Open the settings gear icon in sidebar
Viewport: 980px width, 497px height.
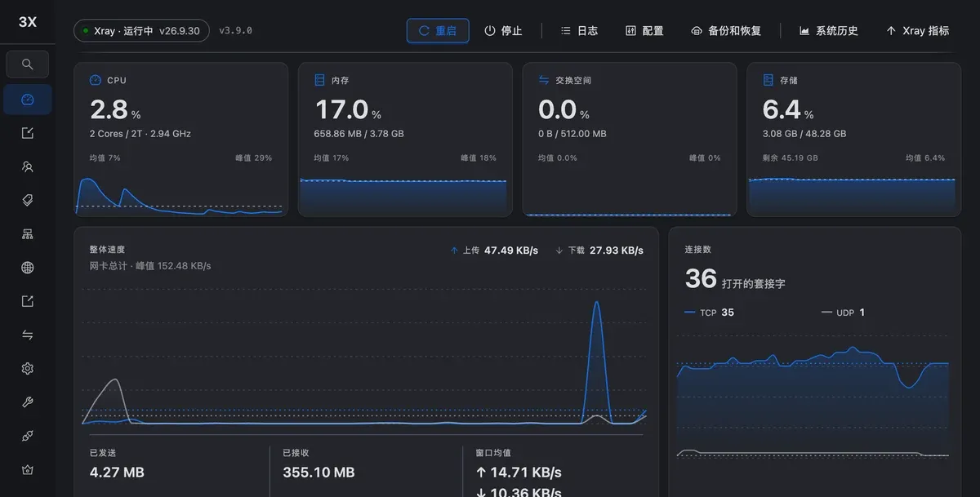click(28, 369)
